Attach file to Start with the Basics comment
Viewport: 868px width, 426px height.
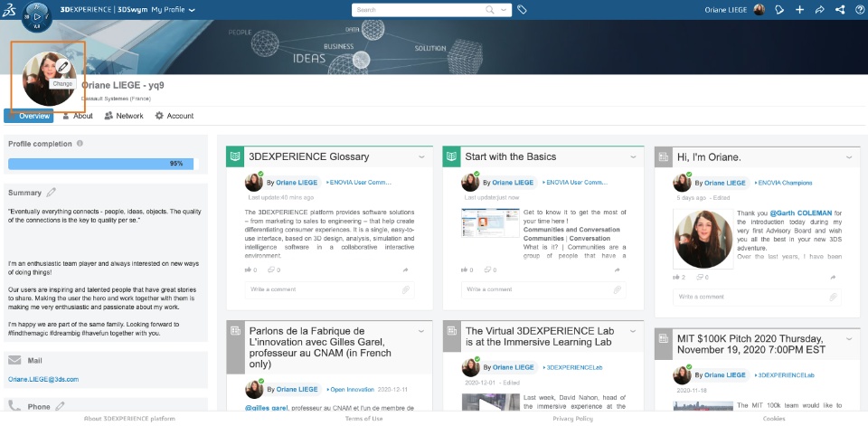click(618, 289)
